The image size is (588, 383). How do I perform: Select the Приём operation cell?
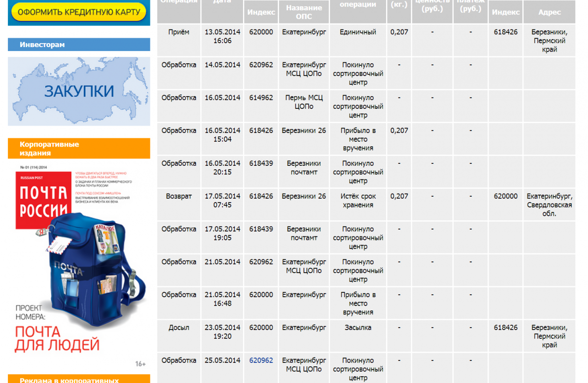coord(179,32)
